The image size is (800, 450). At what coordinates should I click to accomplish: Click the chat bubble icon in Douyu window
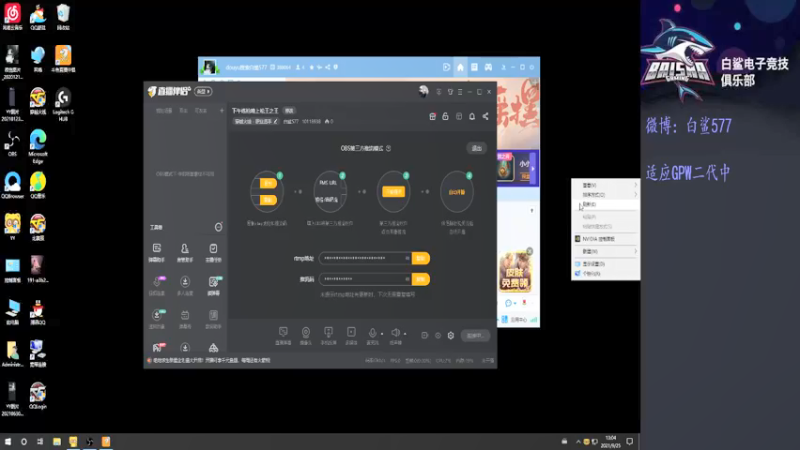(x=508, y=303)
